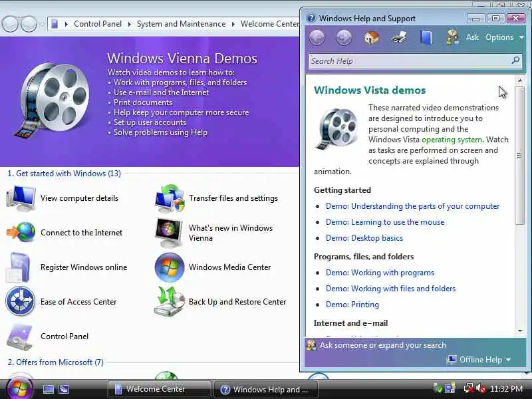Click the Help pane scroll down arrow

tap(519, 331)
